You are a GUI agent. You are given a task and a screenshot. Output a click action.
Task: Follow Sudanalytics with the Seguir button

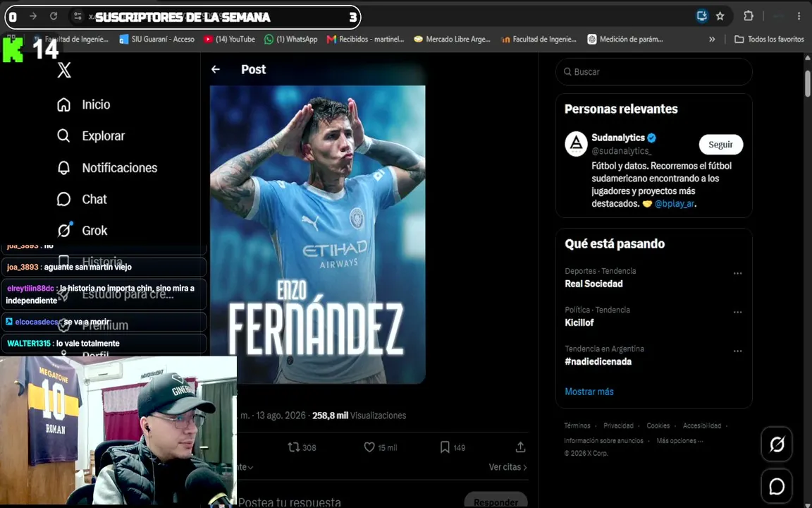pos(721,145)
